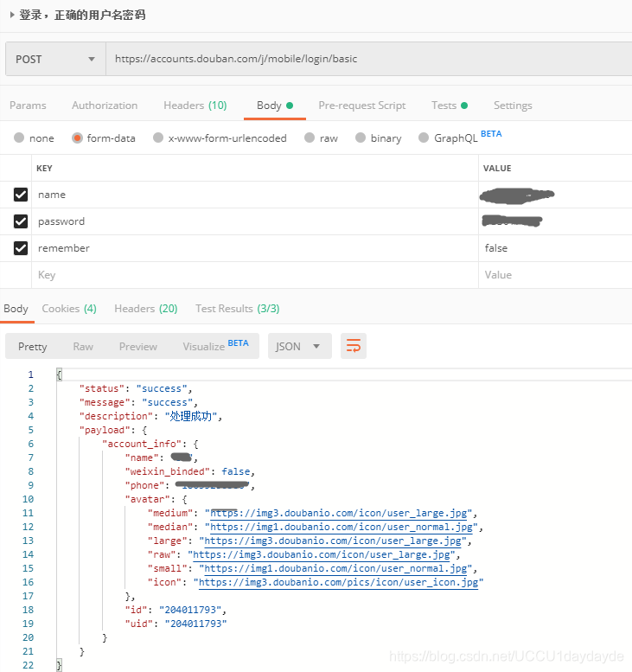The height and width of the screenshot is (672, 632).
Task: Open the Pre-request Script tab
Action: tap(362, 106)
